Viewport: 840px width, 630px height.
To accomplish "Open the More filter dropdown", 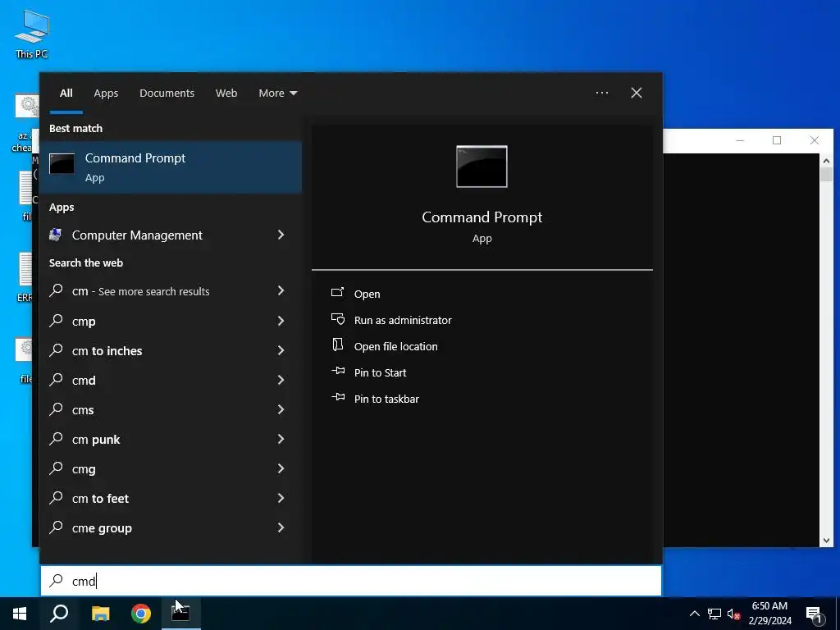I will [277, 94].
